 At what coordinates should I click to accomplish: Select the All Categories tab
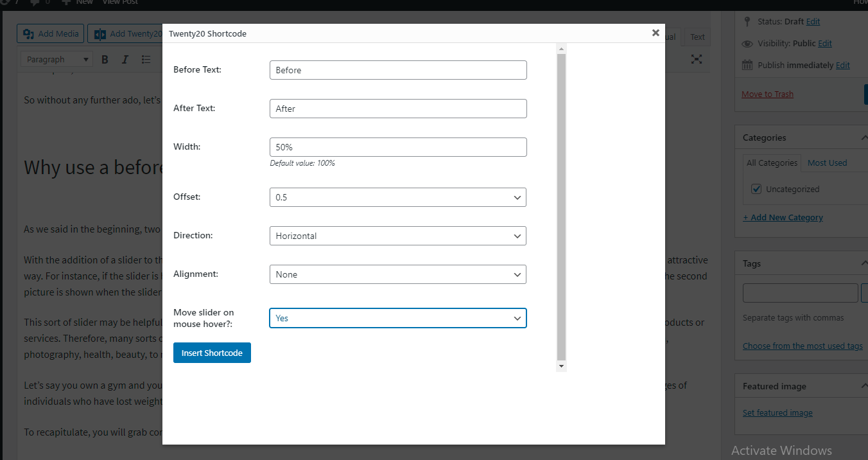[x=772, y=163]
